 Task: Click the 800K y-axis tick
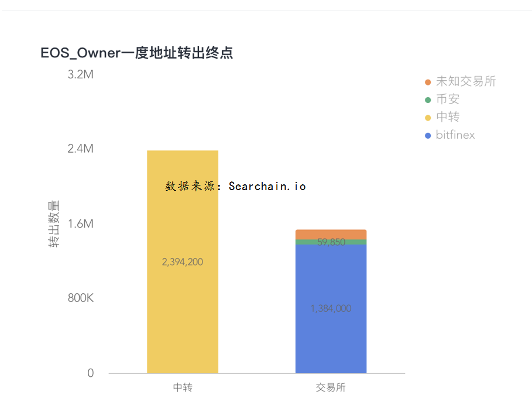click(x=80, y=298)
